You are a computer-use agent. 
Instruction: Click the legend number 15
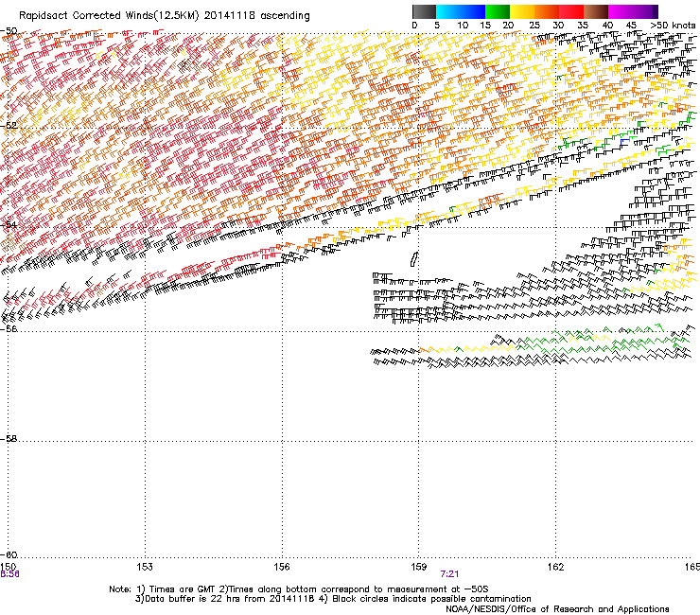[485, 26]
